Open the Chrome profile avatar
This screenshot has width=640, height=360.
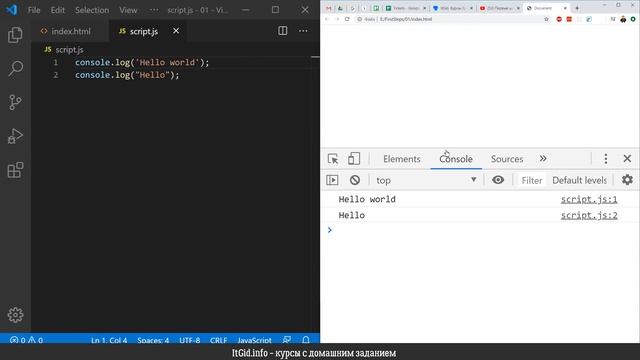tap(623, 19)
